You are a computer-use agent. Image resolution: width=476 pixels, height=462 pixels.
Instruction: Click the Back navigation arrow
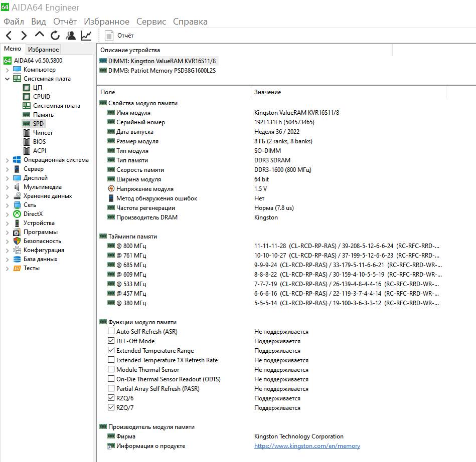9,36
